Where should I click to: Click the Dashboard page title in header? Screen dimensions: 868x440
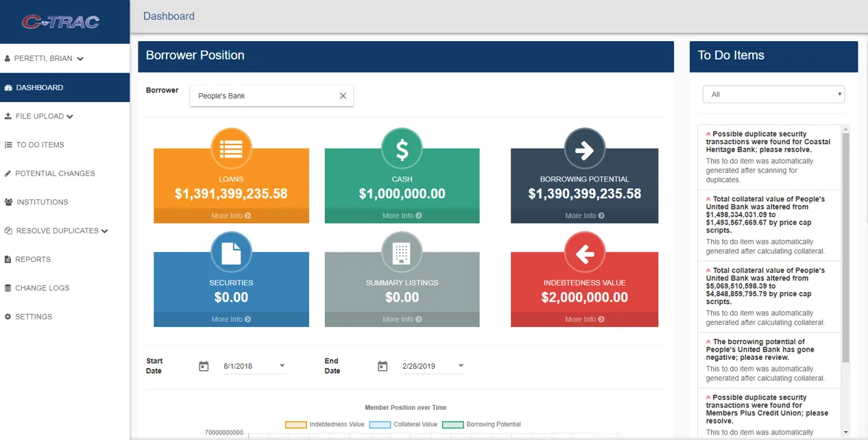click(169, 16)
